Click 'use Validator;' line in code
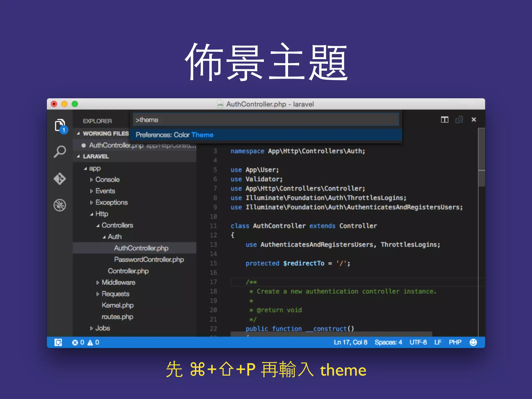532x399 pixels. (x=257, y=179)
